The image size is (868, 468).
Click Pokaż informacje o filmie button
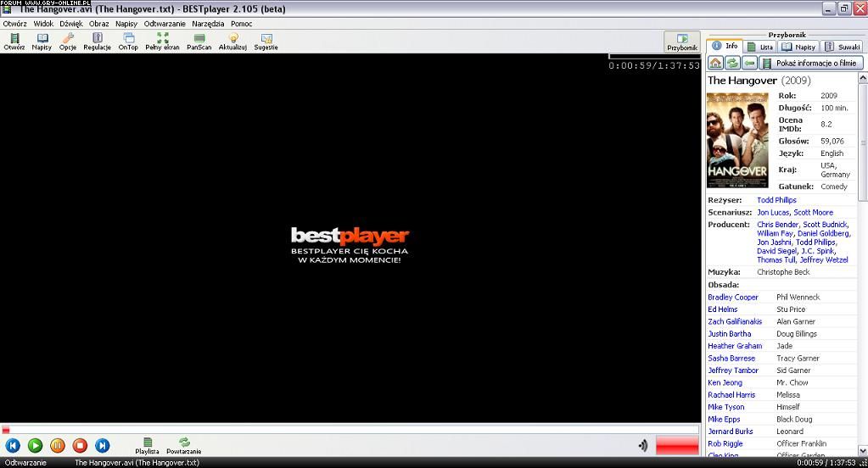(810, 64)
